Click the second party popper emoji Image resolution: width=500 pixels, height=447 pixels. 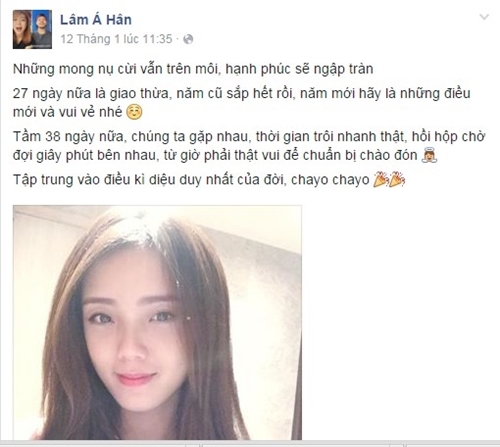click(x=397, y=180)
